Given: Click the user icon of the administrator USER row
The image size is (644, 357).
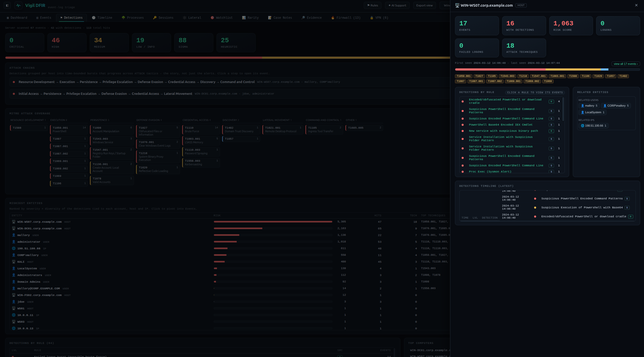Looking at the screenshot, I should 14,242.
